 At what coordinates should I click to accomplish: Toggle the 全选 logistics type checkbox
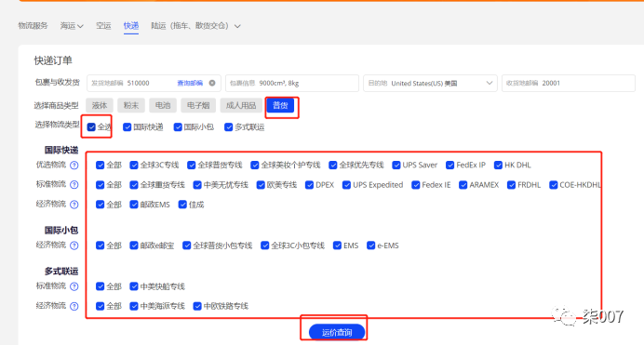click(91, 127)
